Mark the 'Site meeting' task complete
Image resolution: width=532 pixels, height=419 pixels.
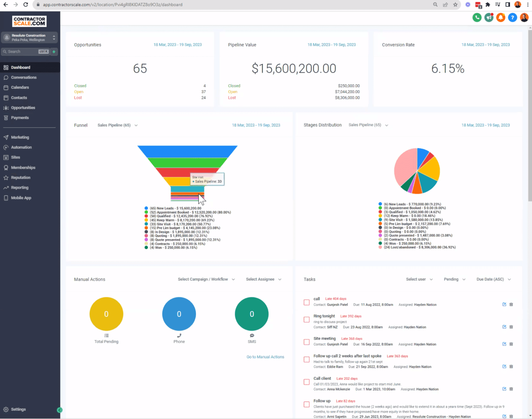click(306, 342)
